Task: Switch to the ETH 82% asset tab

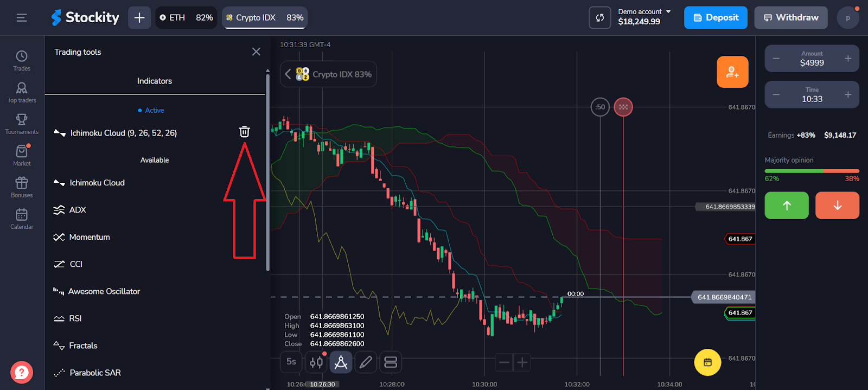Action: coord(186,18)
